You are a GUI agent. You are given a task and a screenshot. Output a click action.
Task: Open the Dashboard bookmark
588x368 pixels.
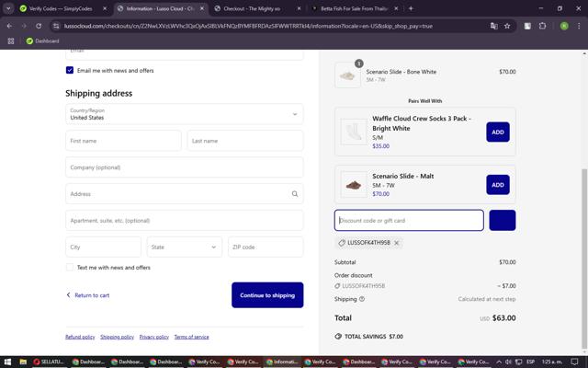pos(43,40)
